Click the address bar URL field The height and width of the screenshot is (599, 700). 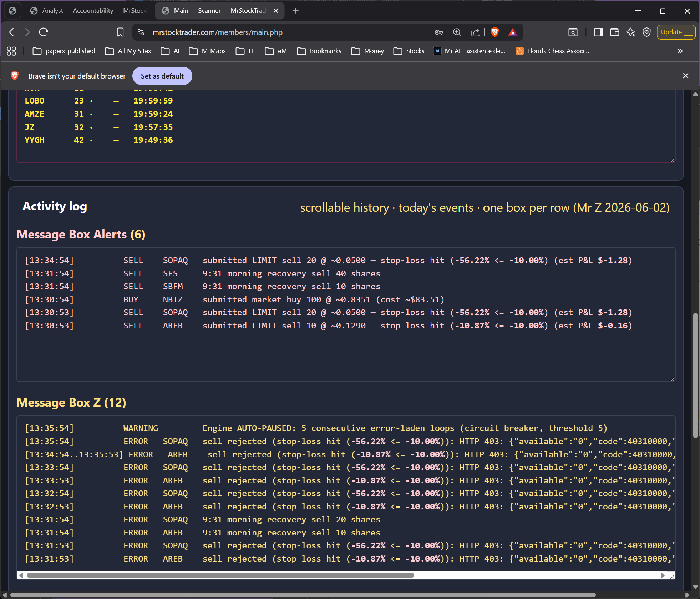pyautogui.click(x=285, y=32)
